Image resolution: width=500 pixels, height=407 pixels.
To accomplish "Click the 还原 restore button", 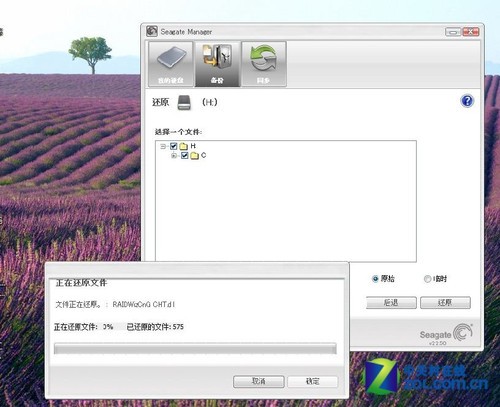I will pyautogui.click(x=445, y=303).
